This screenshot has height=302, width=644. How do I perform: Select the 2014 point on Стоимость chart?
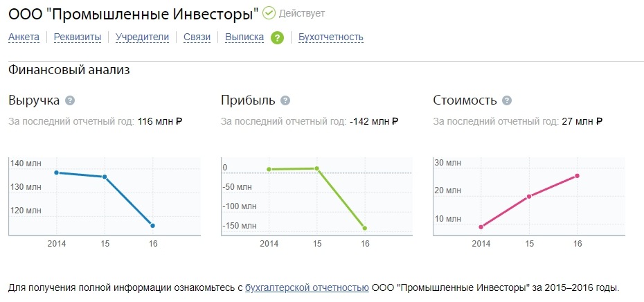click(481, 226)
